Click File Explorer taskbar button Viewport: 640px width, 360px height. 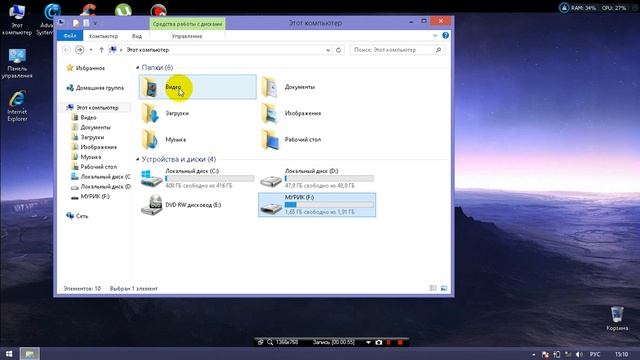30,353
